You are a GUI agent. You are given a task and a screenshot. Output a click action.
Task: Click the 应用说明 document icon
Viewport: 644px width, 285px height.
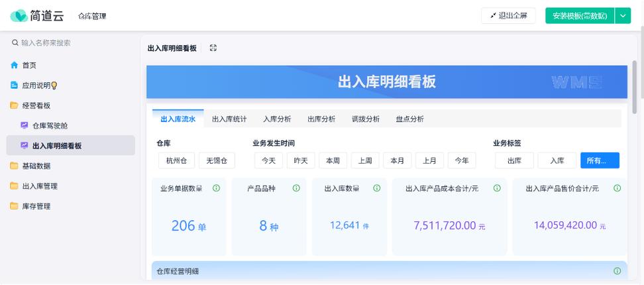click(15, 85)
